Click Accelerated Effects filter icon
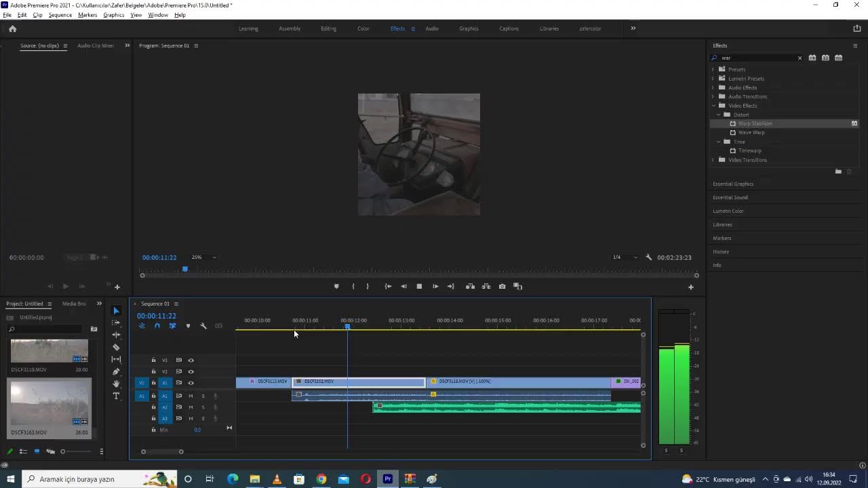The height and width of the screenshot is (488, 868). pos(812,58)
